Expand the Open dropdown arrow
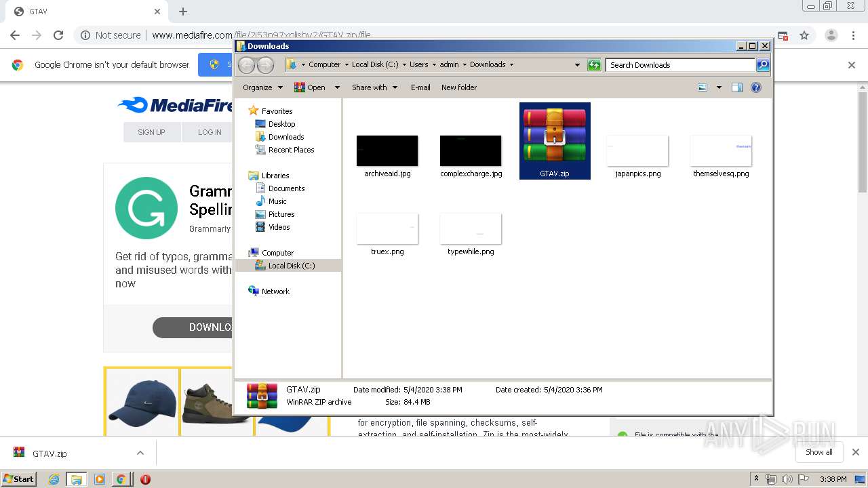This screenshot has height=488, width=868. [x=337, y=87]
